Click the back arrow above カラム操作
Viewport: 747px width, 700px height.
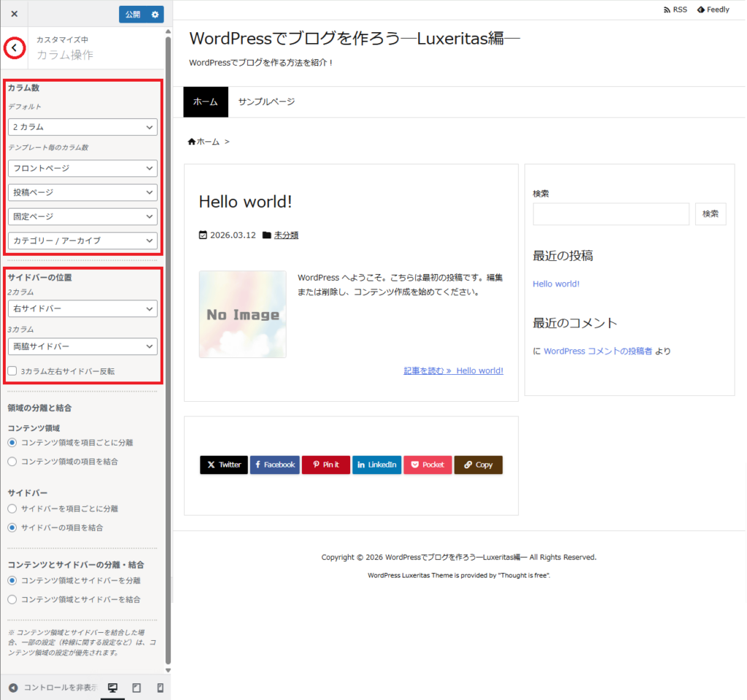pos(14,47)
